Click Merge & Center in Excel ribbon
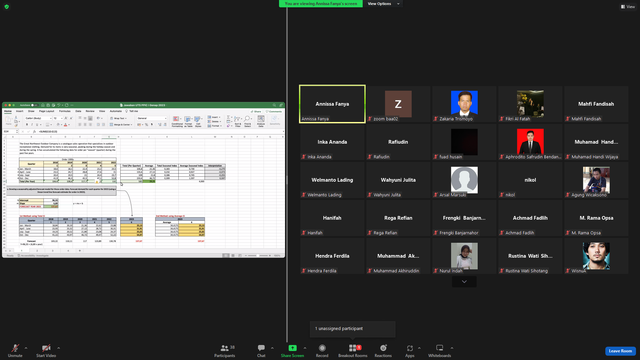Screen dimensions: 640x360 121,124
